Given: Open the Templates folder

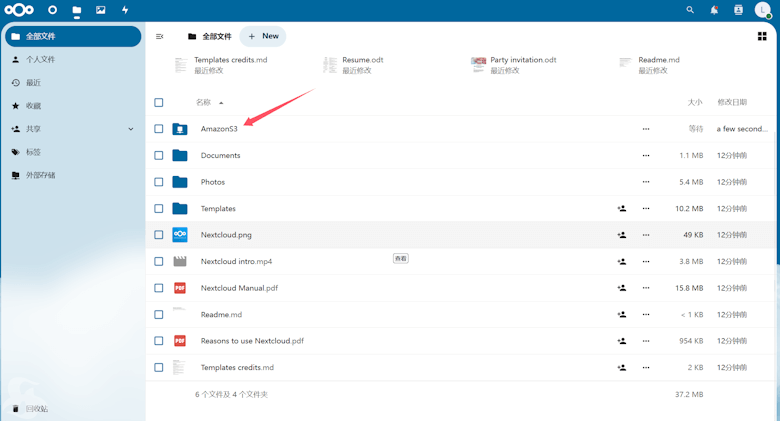Looking at the screenshot, I should pyautogui.click(x=218, y=209).
